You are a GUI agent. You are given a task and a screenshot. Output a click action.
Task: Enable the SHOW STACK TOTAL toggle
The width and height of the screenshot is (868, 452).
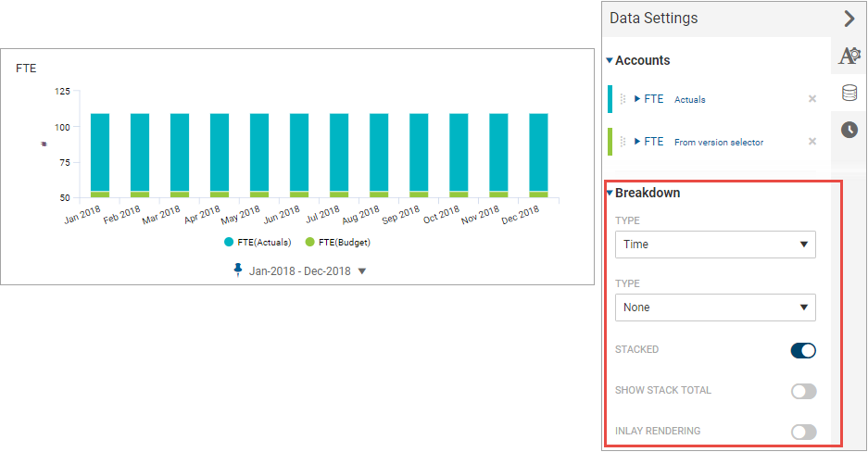click(x=803, y=391)
